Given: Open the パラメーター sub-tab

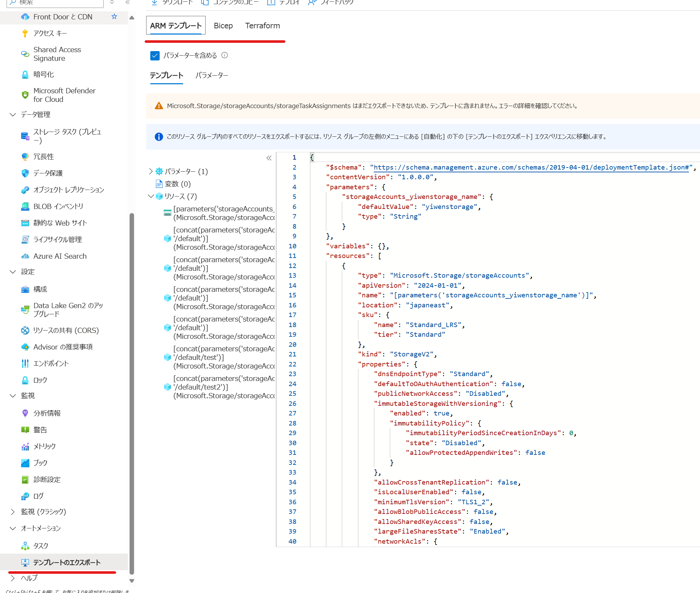Looking at the screenshot, I should point(212,75).
